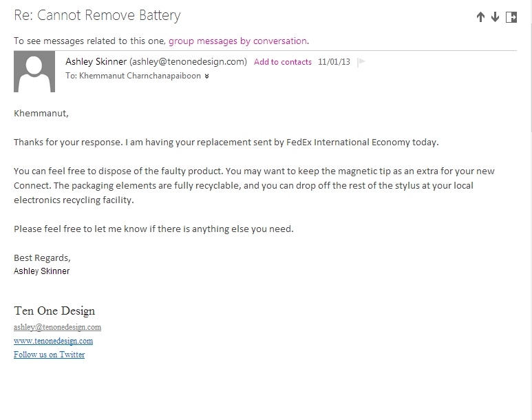
Task: Expand the recipient details chevron
Action: click(x=206, y=76)
